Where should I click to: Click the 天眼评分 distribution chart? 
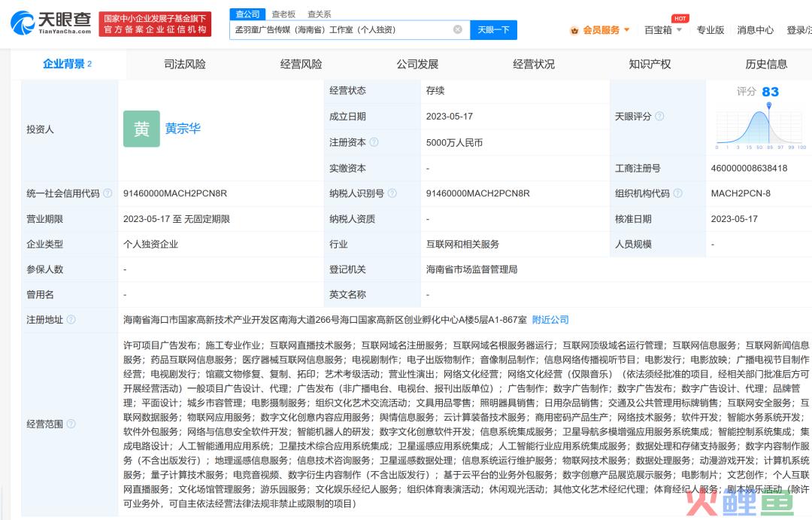click(761, 127)
